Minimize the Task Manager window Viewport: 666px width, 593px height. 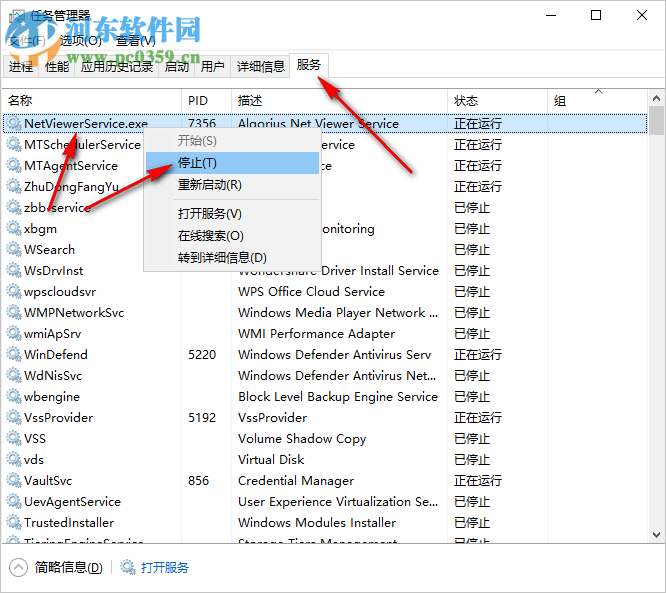[x=551, y=16]
